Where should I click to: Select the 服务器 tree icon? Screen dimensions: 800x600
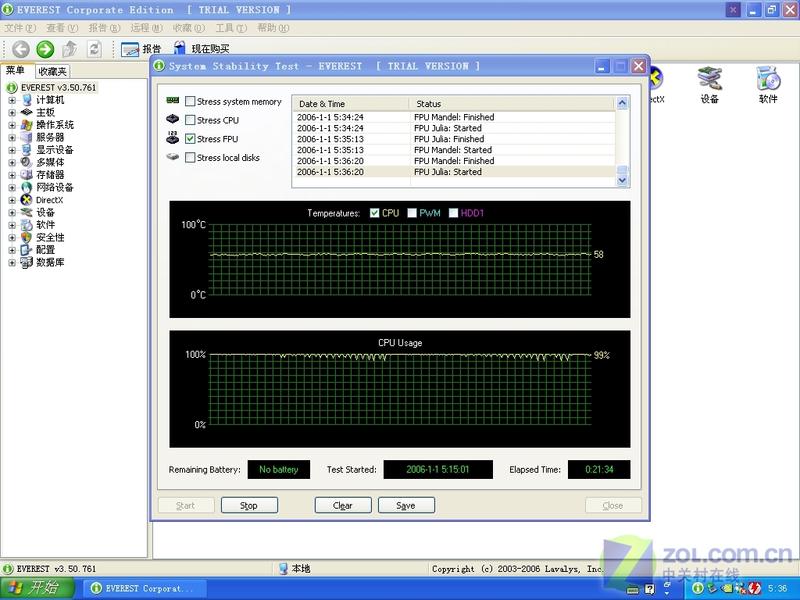pyautogui.click(x=27, y=137)
